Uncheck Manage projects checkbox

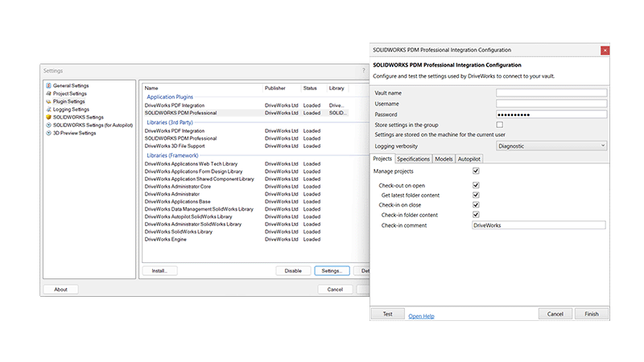point(476,171)
